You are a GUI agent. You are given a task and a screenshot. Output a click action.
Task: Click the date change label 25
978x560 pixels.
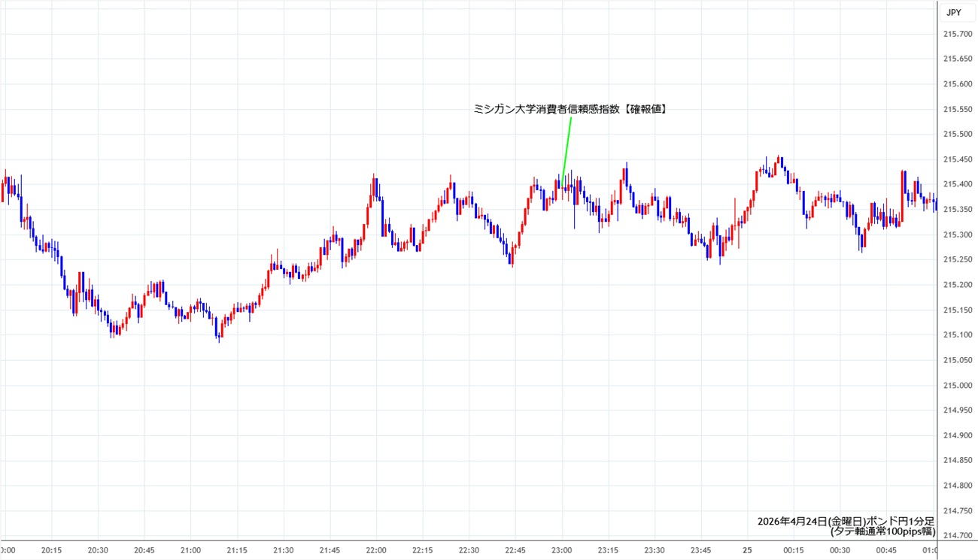[748, 550]
